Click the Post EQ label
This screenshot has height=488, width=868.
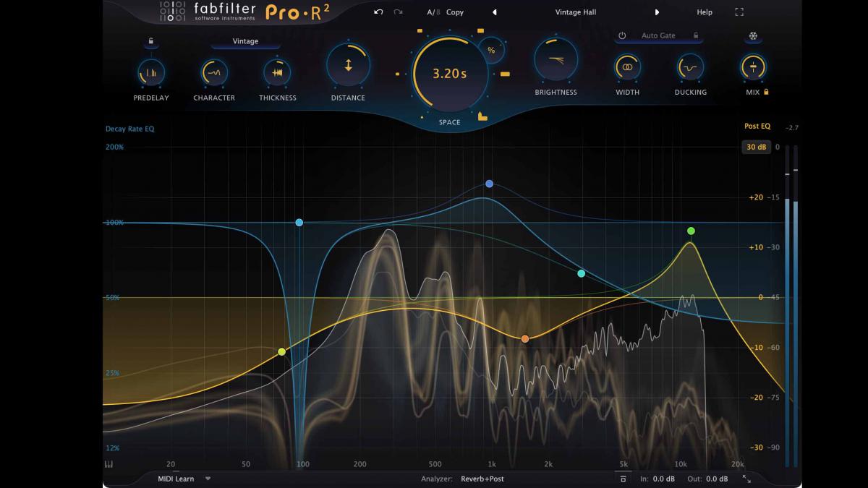click(x=757, y=127)
